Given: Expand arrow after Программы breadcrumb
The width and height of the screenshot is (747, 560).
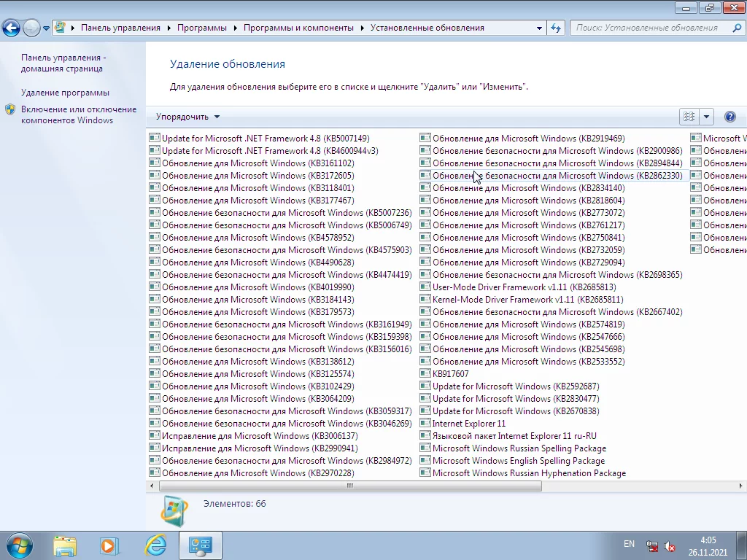Looking at the screenshot, I should click(x=235, y=28).
